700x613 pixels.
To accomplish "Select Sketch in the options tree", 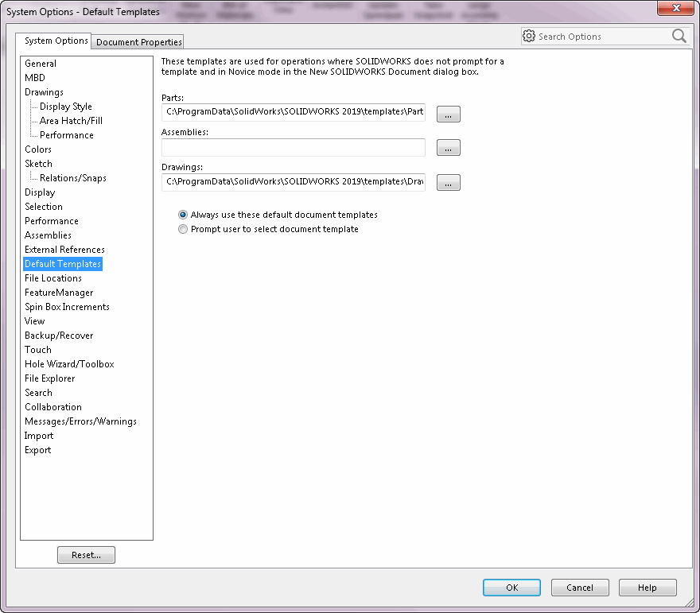I will click(38, 163).
